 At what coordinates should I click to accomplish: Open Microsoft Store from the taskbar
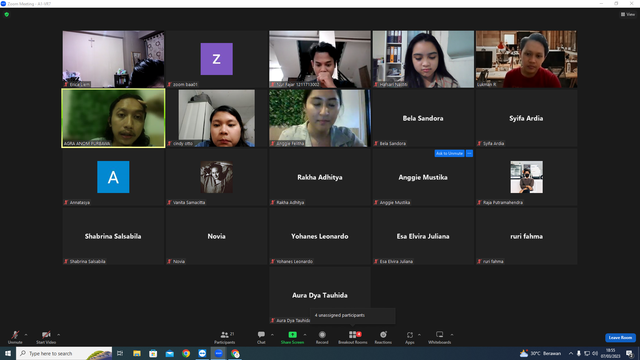153,353
